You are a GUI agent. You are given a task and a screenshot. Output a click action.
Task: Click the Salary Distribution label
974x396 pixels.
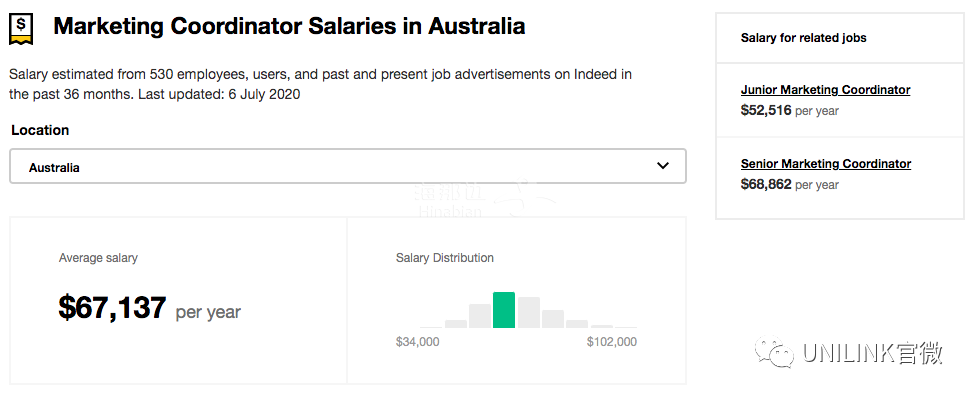tap(445, 258)
